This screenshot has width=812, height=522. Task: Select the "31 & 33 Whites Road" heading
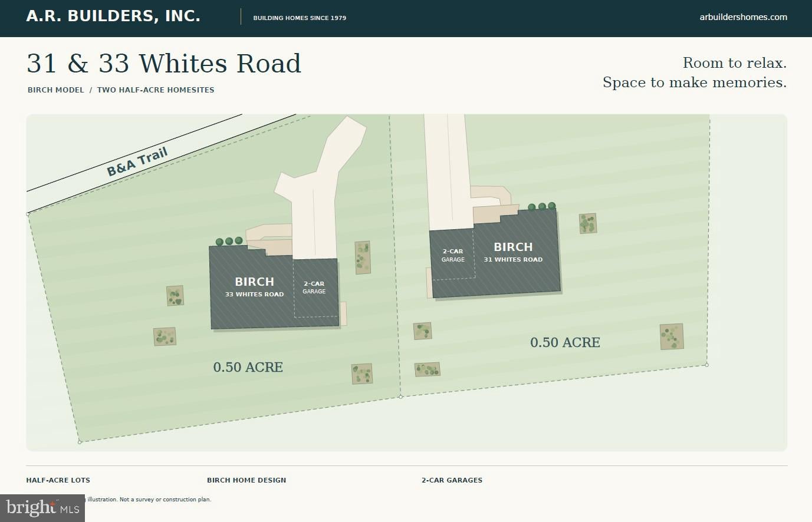(164, 64)
